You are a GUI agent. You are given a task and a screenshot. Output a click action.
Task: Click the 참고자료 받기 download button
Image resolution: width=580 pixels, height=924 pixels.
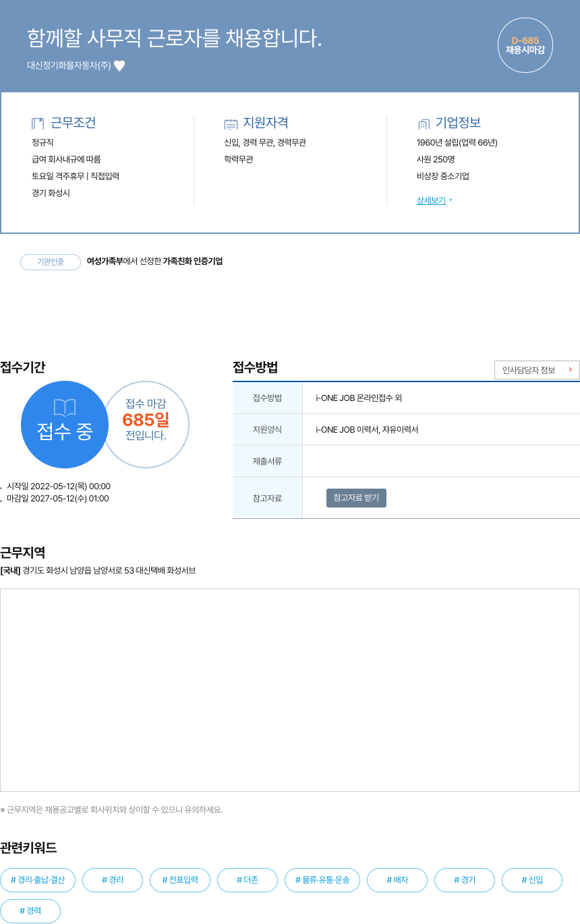(x=356, y=498)
